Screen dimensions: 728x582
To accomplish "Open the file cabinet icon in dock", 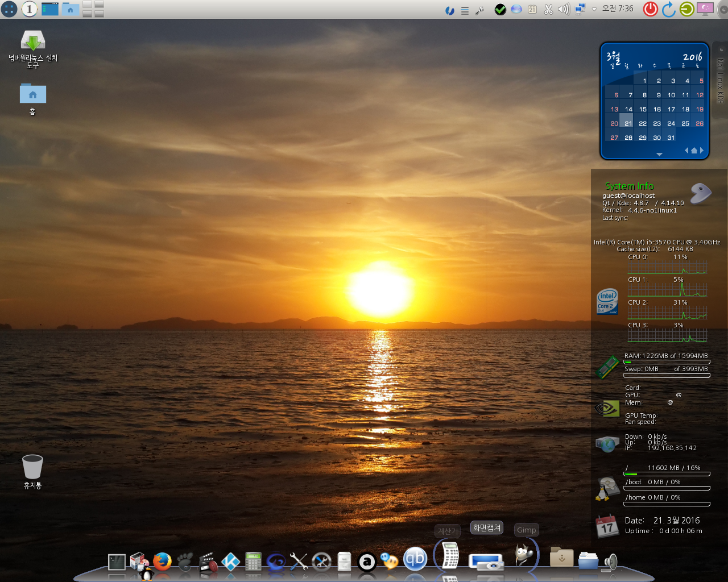I will [x=344, y=562].
